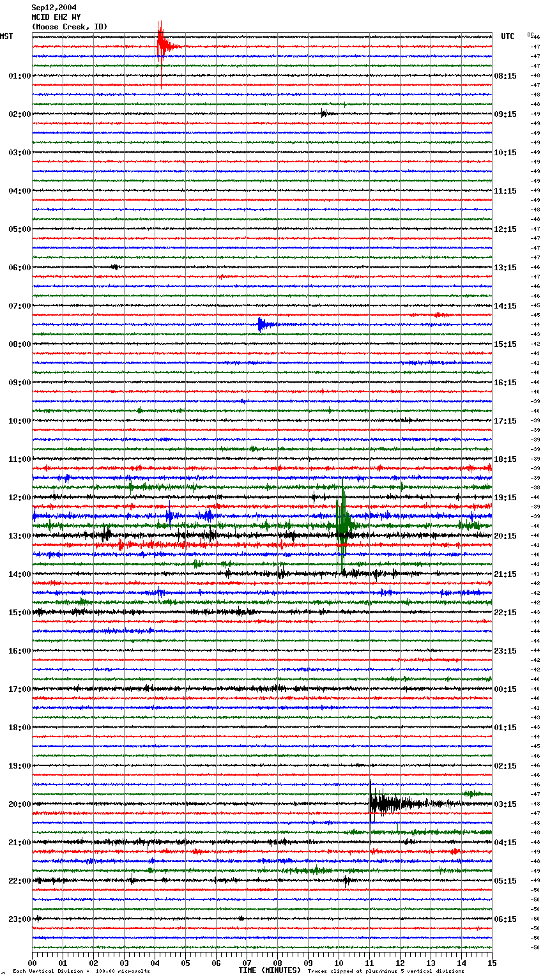Viewport: 543px width, 980px height.
Task: Click the 11:15 UTC time label
Action: coord(505,191)
